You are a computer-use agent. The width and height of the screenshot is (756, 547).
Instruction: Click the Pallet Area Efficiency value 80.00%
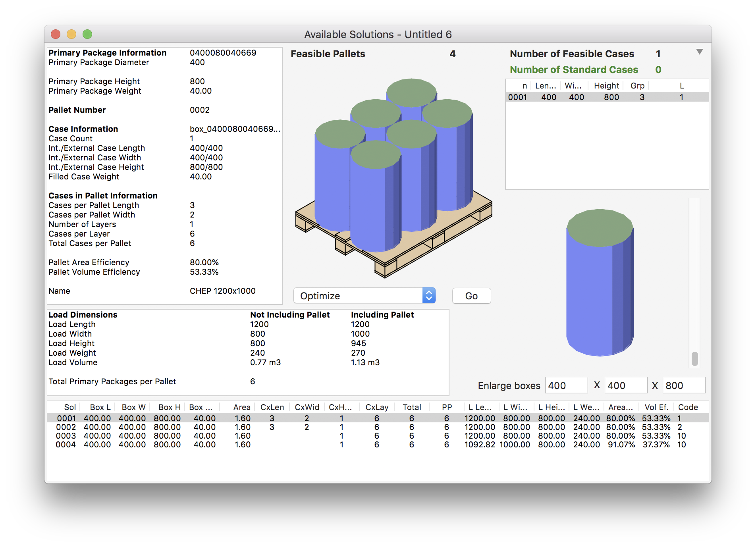tap(204, 262)
